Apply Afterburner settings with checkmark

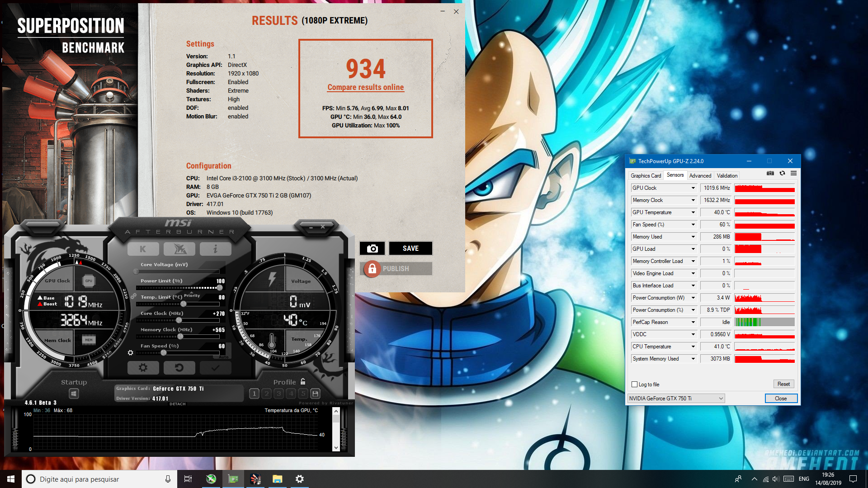(x=215, y=368)
